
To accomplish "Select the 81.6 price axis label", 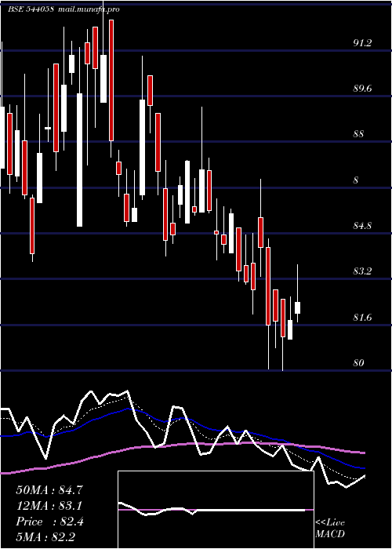I will coord(362,318).
